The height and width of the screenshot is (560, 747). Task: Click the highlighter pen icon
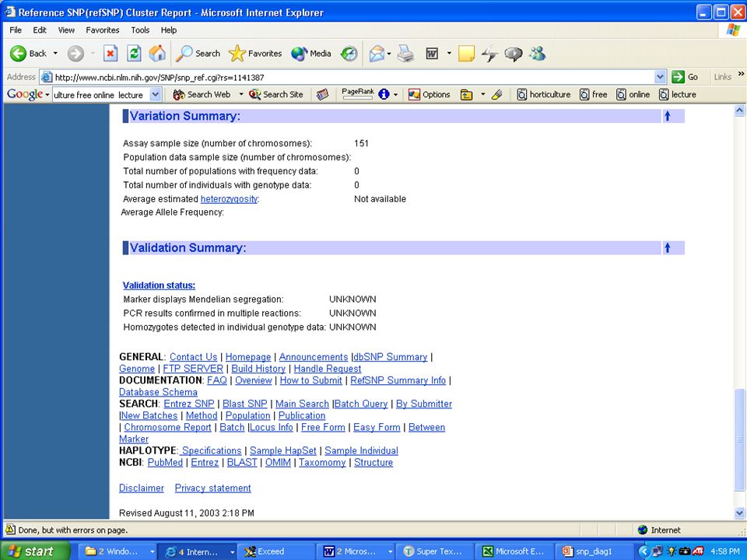(x=497, y=94)
